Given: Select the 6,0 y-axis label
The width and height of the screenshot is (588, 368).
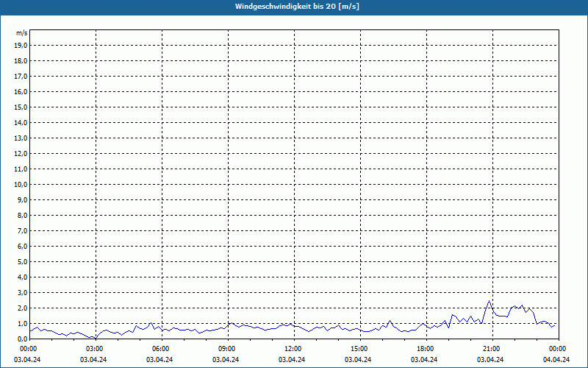Looking at the screenshot, I should click(x=24, y=246).
